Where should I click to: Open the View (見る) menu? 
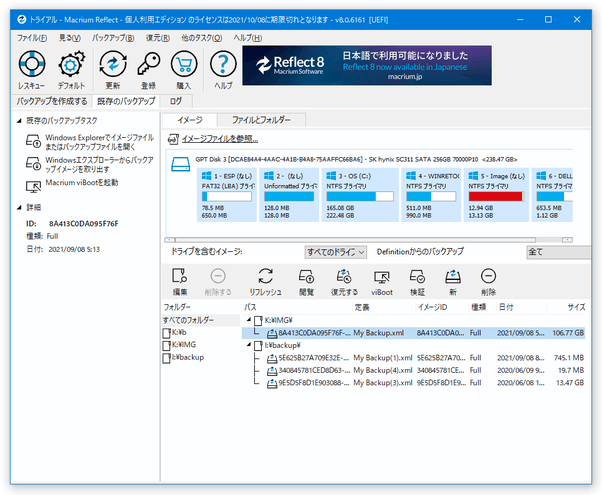point(69,38)
